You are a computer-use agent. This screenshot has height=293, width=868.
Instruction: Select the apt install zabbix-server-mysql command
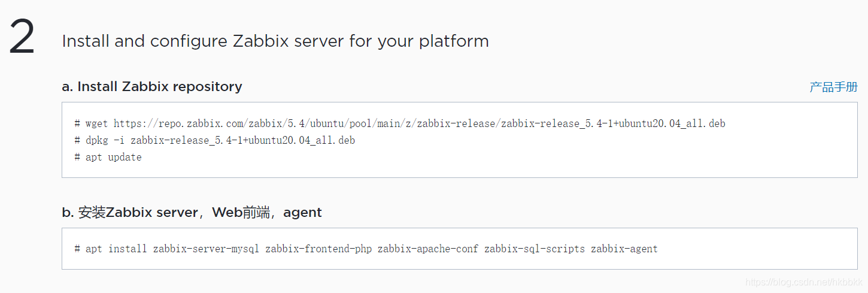point(366,249)
